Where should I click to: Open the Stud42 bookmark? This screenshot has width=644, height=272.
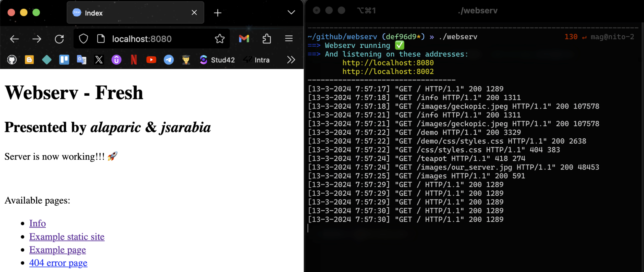point(217,60)
